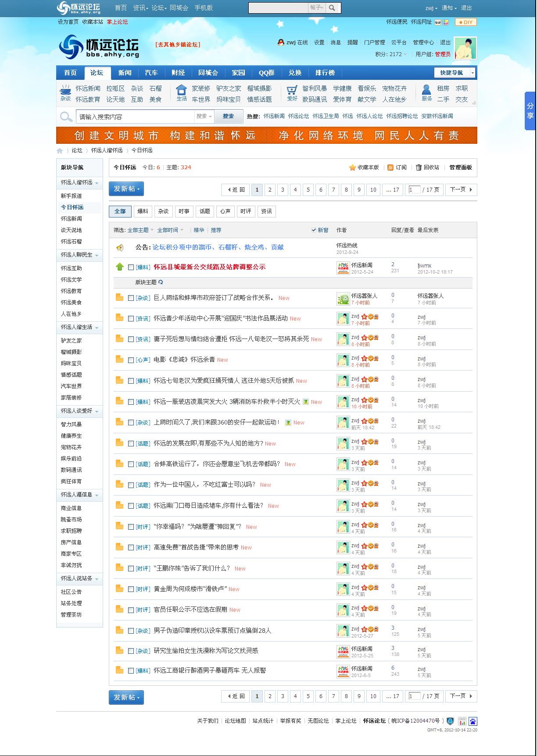Check the box for 电影《忠诚》怀远杀青 thread

[x=131, y=360]
